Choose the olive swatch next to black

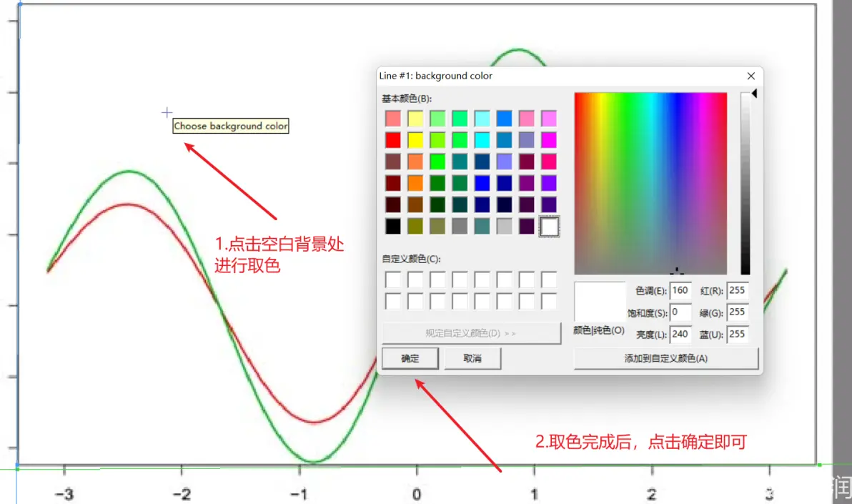click(415, 226)
